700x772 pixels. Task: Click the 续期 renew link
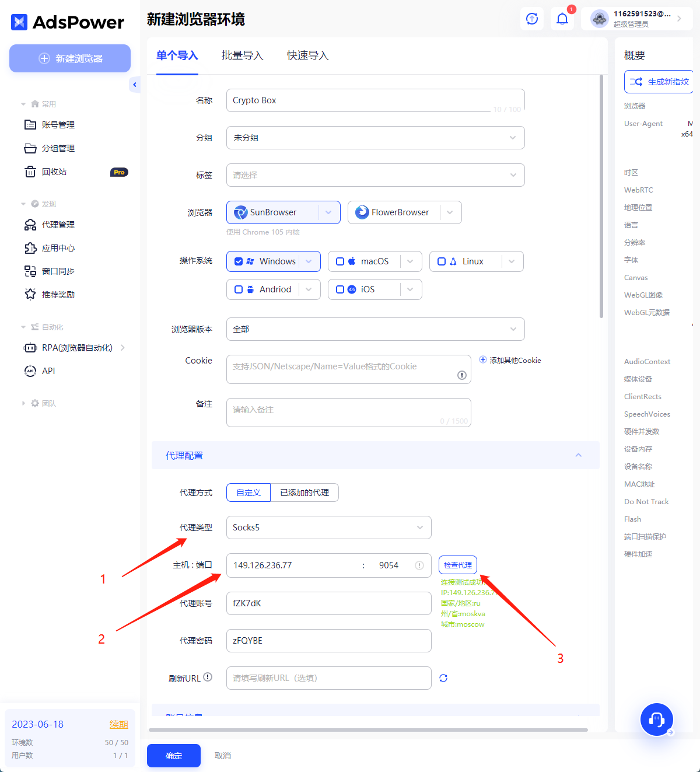119,724
